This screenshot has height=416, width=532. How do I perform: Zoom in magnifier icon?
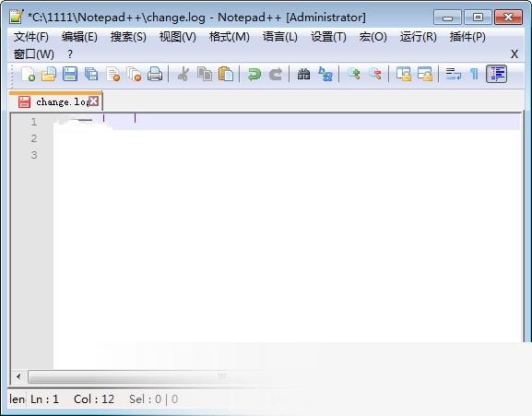(x=353, y=74)
